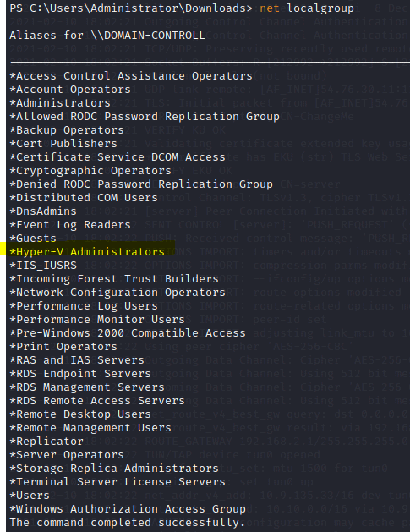Select '*RDS Remote Access Servers' row

click(97, 401)
